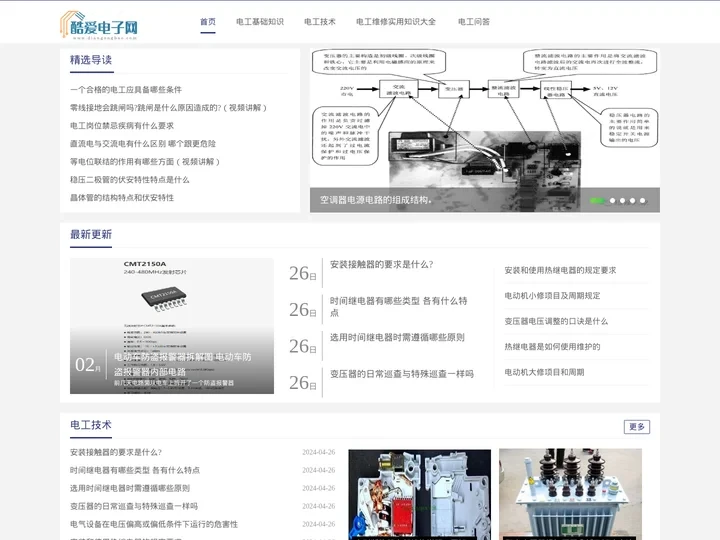Open latest update 时间继电器有哪些类型 各有什么特点
The image size is (720, 540).
pyautogui.click(x=399, y=307)
